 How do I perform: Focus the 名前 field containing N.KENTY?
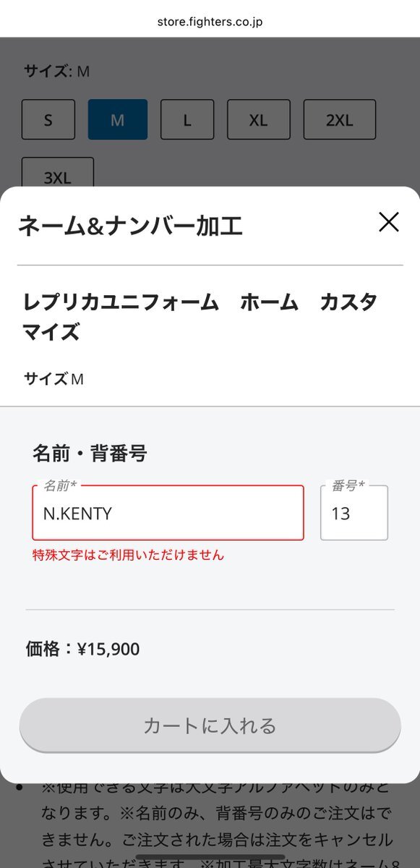pyautogui.click(x=168, y=513)
